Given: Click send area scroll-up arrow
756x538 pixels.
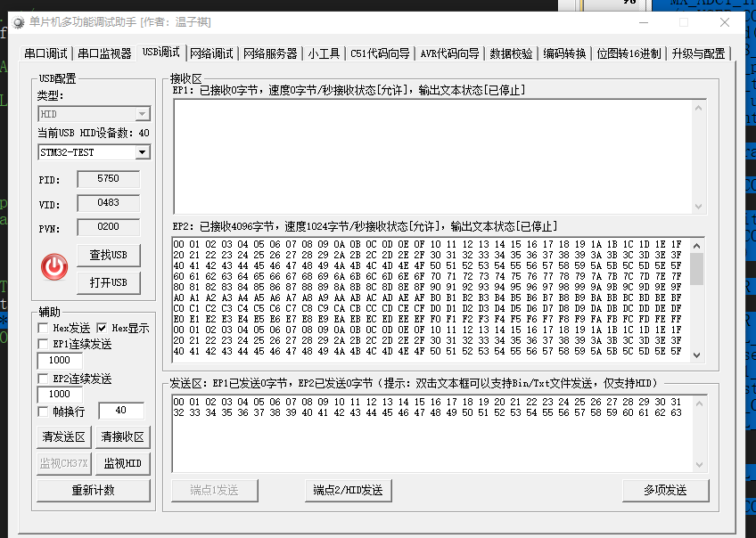Looking at the screenshot, I should [699, 403].
